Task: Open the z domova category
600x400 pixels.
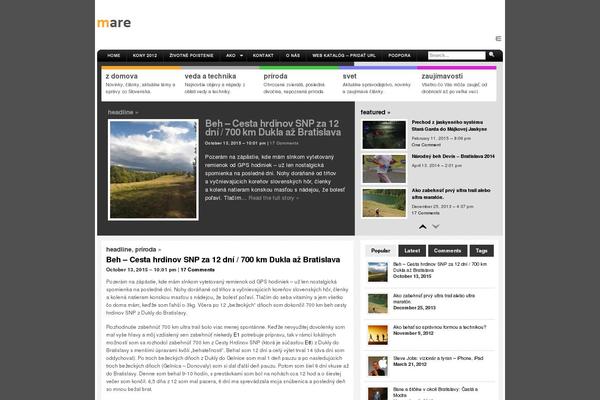Action: [122, 76]
